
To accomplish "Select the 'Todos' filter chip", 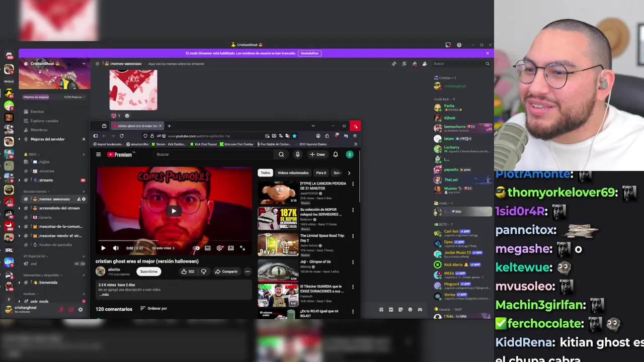I will 265,173.
